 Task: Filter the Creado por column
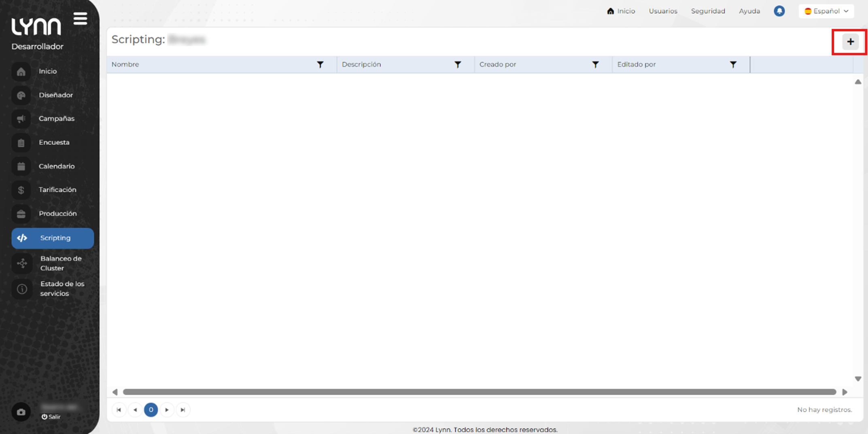[x=595, y=64]
